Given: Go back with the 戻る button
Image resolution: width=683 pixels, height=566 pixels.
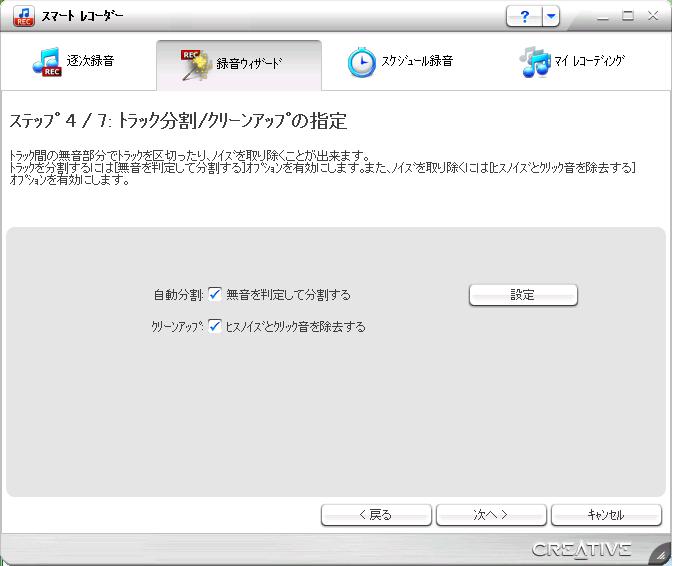Looking at the screenshot, I should tap(375, 515).
